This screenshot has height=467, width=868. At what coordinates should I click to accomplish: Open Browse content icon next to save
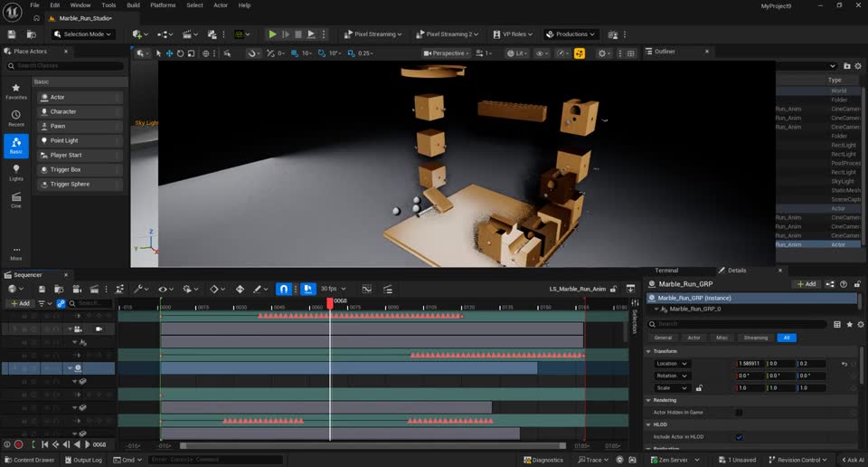pos(32,34)
